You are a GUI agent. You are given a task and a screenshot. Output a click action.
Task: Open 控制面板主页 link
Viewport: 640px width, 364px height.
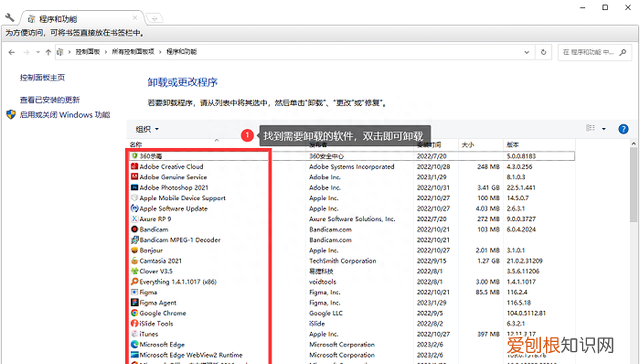click(42, 78)
